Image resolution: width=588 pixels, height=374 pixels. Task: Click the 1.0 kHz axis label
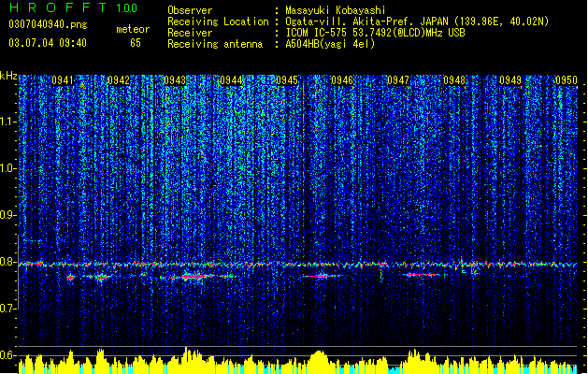point(8,168)
